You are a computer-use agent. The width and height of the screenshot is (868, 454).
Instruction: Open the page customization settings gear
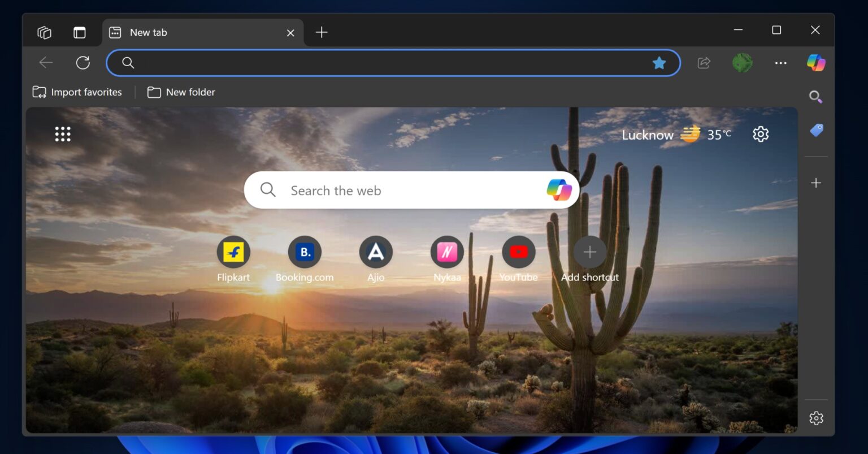coord(760,134)
